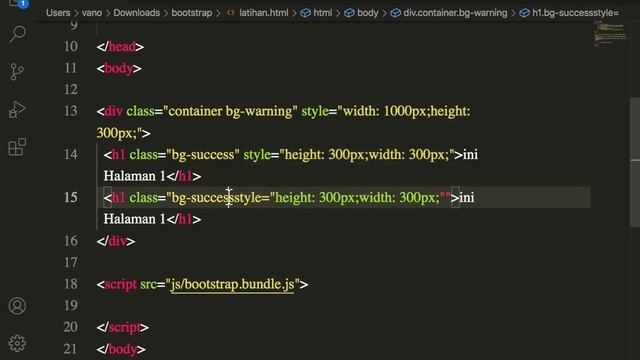Viewport: 640px width, 360px height.
Task: Open the Search view in activity bar
Action: tap(17, 34)
